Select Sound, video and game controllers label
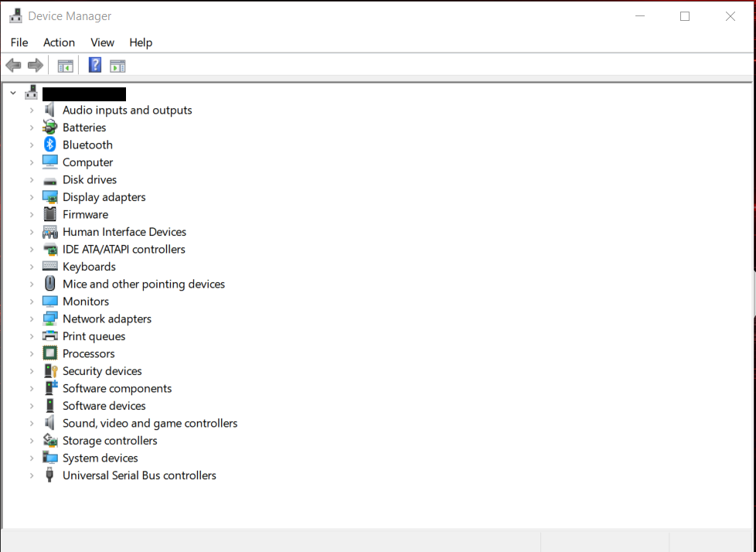This screenshot has height=552, width=756. click(x=150, y=423)
